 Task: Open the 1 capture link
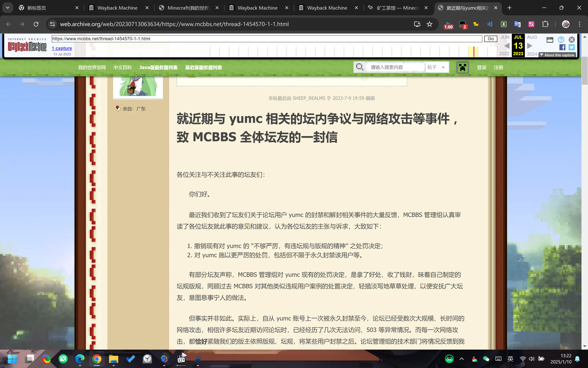tap(62, 48)
